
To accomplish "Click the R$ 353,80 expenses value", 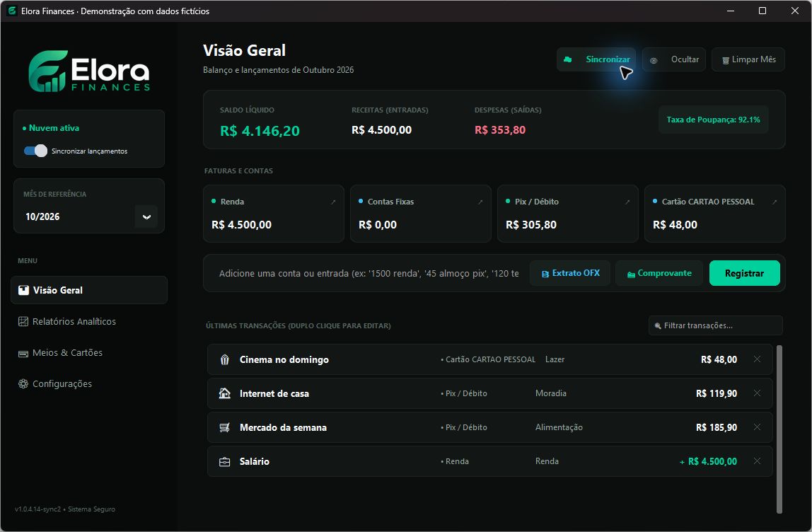I will 500,130.
